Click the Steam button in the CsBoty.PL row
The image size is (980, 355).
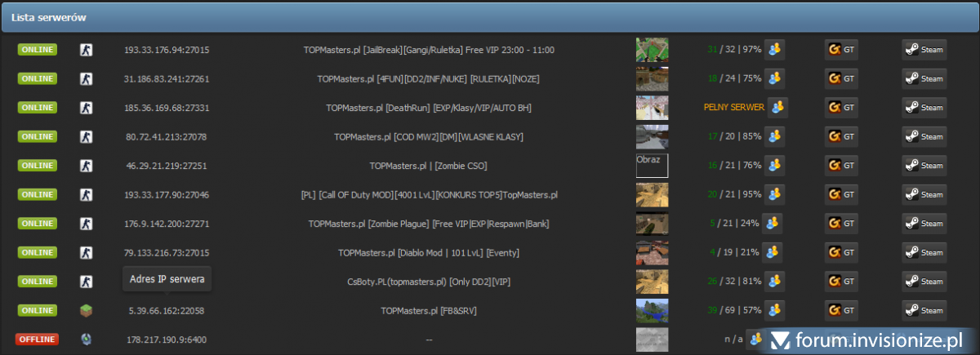click(x=924, y=282)
